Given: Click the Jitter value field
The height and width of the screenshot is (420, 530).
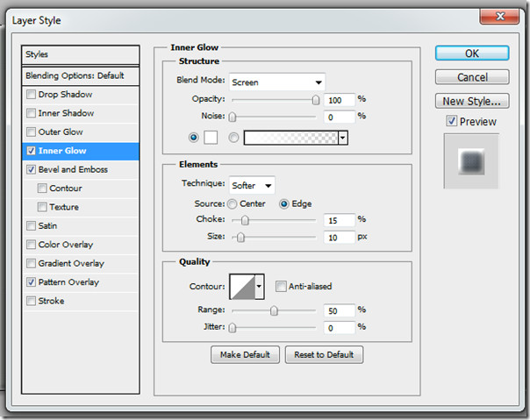Looking at the screenshot, I should (340, 328).
